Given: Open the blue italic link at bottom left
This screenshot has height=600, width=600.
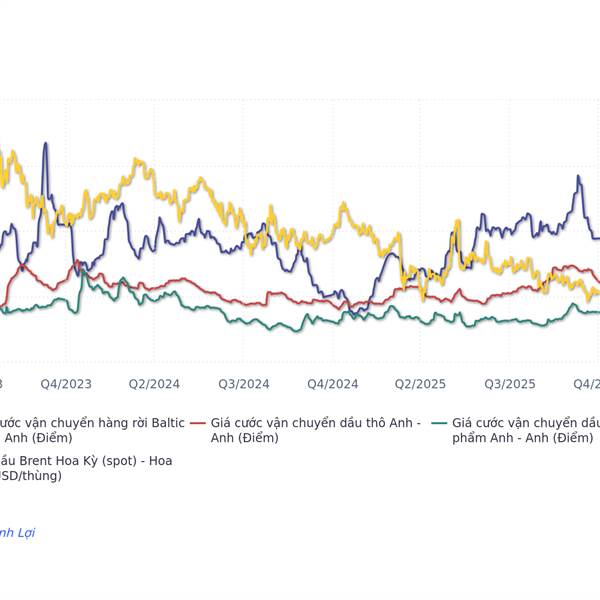Looking at the screenshot, I should click(18, 533).
